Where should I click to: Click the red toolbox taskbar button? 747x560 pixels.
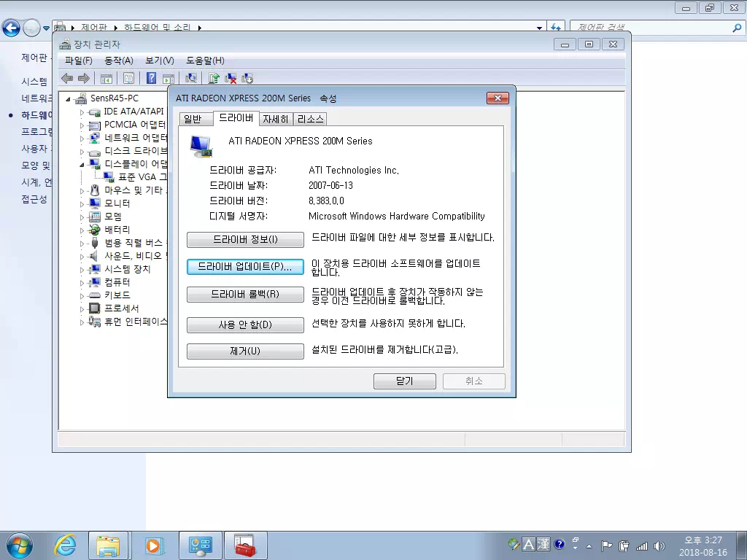246,545
